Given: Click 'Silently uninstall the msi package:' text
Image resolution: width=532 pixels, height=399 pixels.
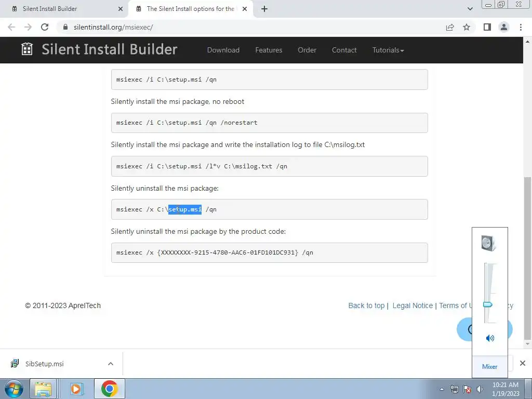Looking at the screenshot, I should 165,188.
